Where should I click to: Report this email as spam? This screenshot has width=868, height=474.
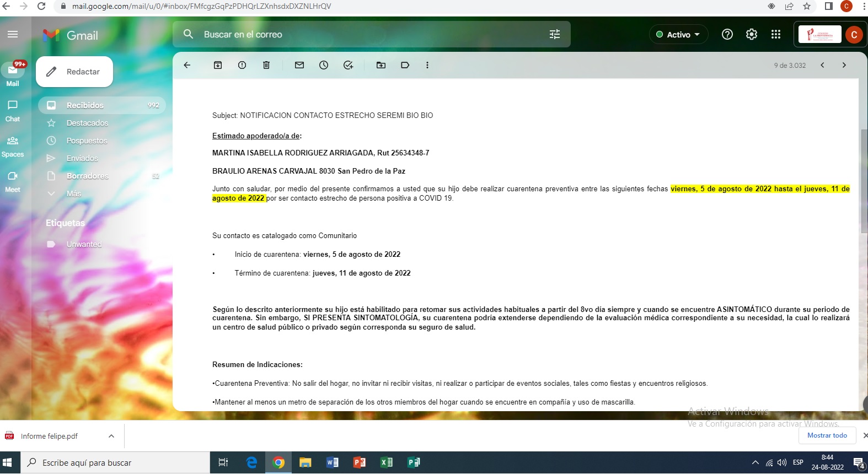click(242, 65)
